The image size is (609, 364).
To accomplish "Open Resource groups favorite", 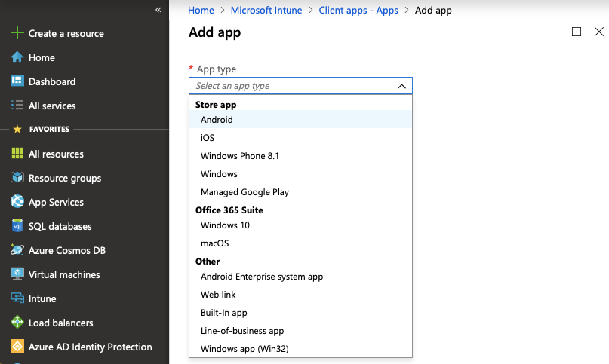I will coord(65,178).
